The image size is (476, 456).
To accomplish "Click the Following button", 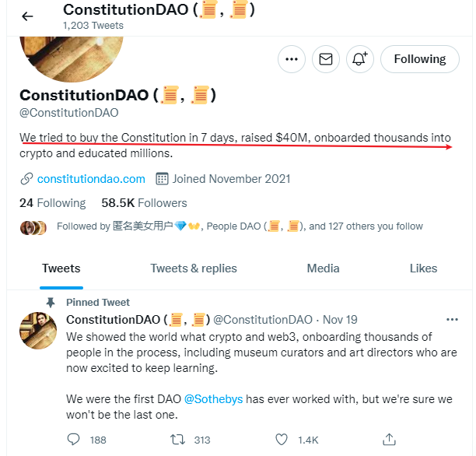I will pos(419,59).
